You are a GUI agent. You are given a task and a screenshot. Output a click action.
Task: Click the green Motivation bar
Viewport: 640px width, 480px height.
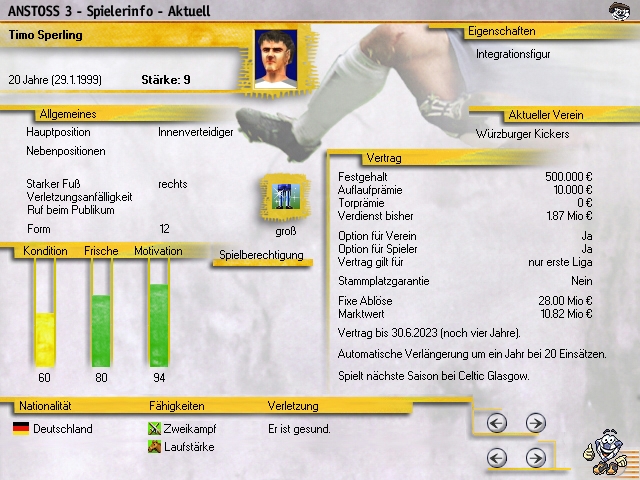pos(159,325)
